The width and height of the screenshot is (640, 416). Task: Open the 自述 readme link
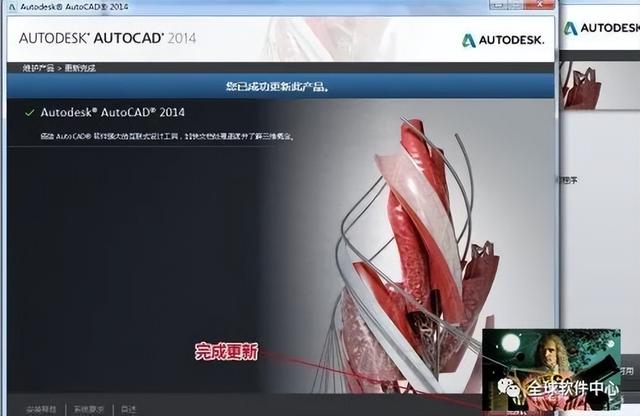[x=129, y=409]
